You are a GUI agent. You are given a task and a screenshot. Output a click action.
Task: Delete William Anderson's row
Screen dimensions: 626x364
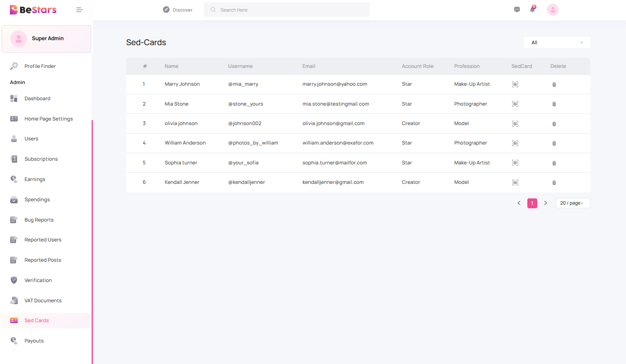pos(554,143)
